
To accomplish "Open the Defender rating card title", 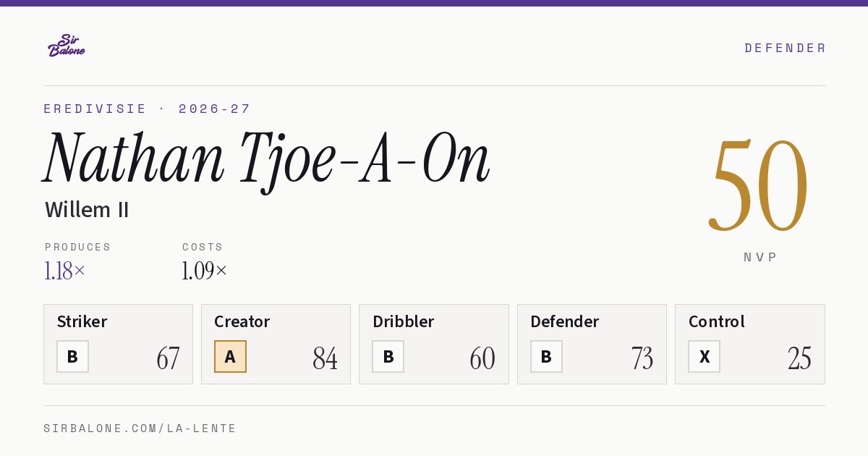I will (x=565, y=321).
